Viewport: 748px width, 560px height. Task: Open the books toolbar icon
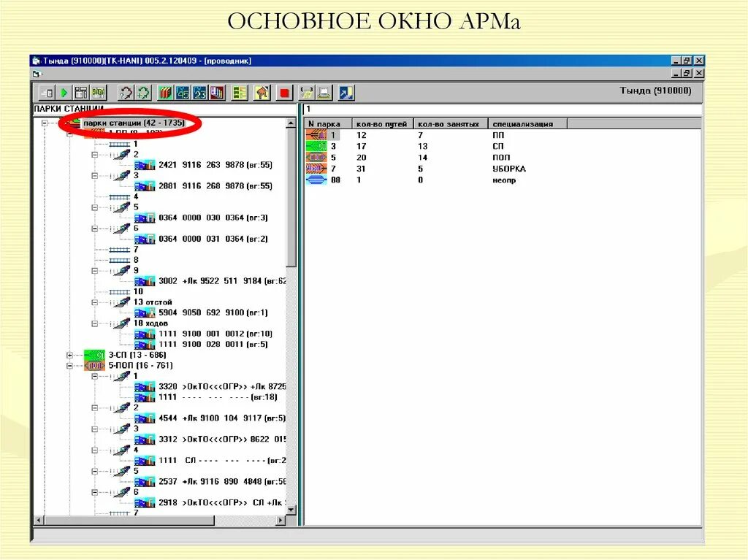[165, 93]
